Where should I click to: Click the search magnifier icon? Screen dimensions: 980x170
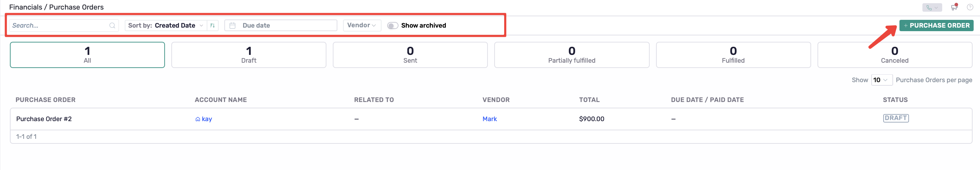coord(112,25)
